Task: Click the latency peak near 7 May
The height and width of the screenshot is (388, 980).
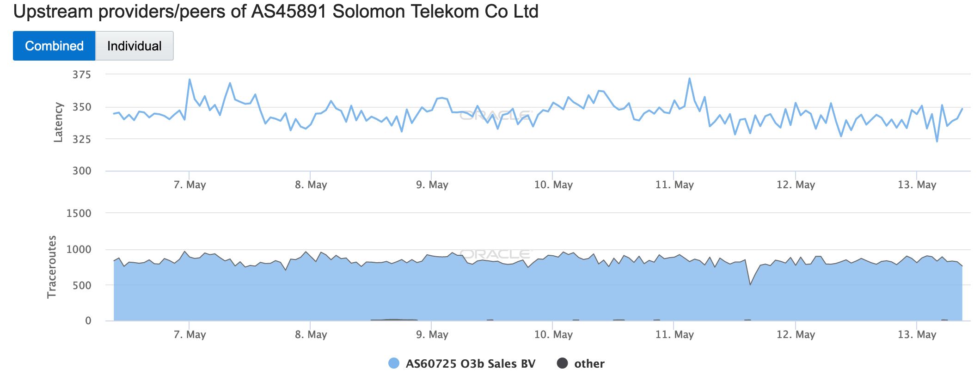Action: (190, 80)
